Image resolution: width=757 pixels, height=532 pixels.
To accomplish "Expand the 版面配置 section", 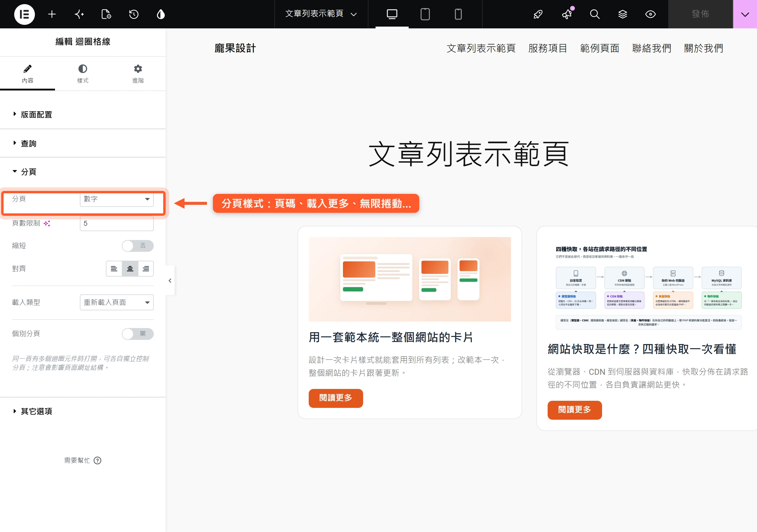I will coord(83,114).
